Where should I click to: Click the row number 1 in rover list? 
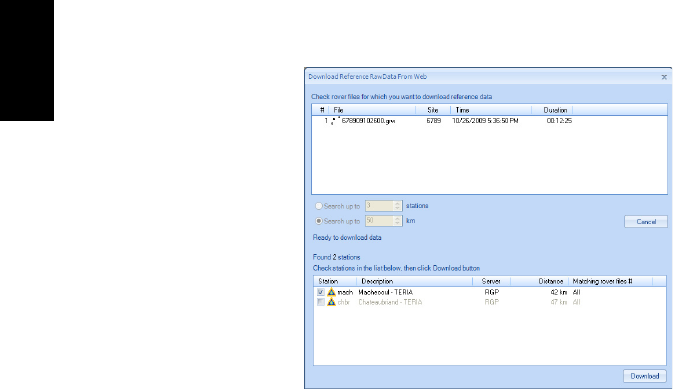tap(326, 121)
